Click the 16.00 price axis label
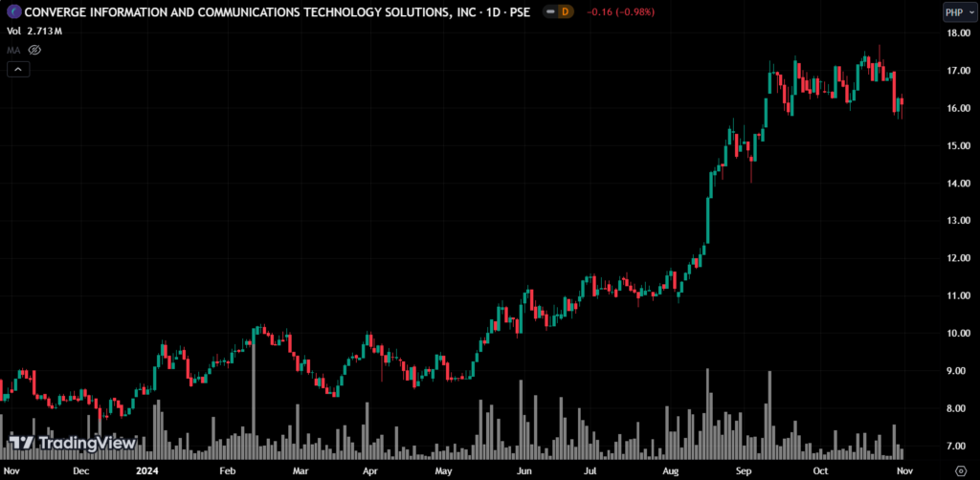Screen dimensions: 980x480 pyautogui.click(x=958, y=108)
